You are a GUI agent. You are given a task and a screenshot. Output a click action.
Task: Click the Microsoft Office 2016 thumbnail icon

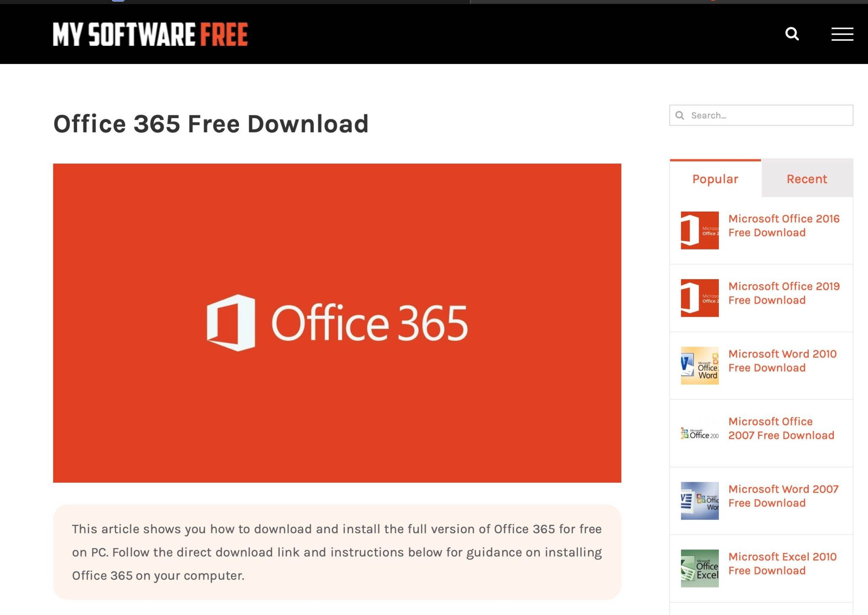pyautogui.click(x=699, y=230)
